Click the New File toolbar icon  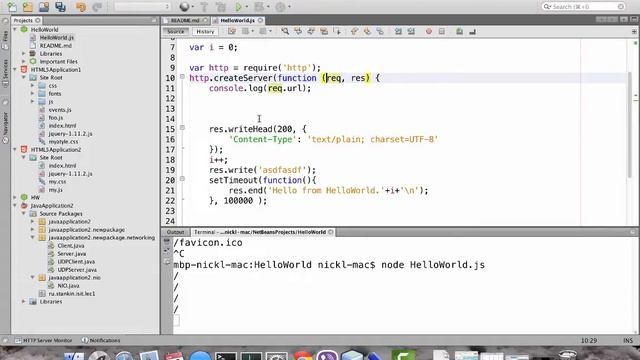pyautogui.click(x=12, y=7)
